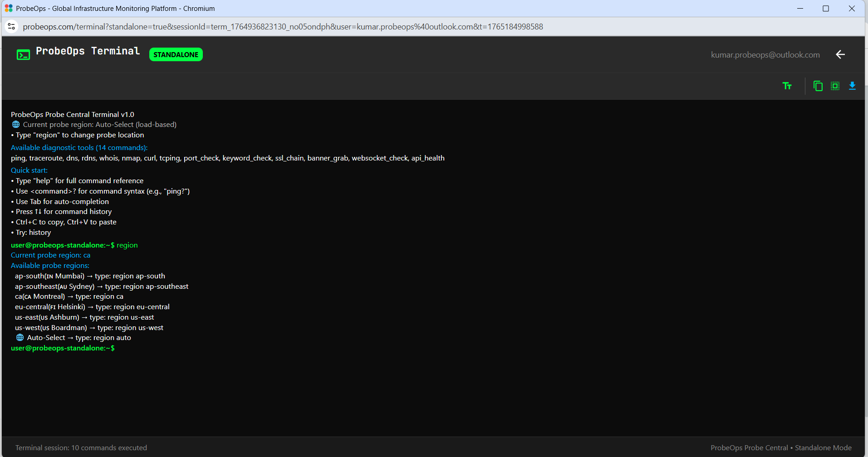
Task: Click the ProbeOps Terminal prompt icon in header
Action: tap(23, 54)
